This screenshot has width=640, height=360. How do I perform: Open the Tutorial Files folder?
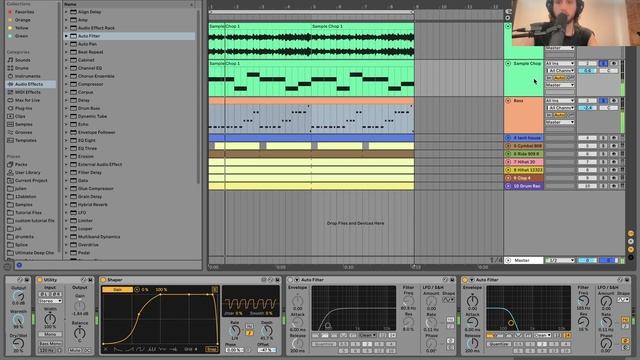[28, 213]
